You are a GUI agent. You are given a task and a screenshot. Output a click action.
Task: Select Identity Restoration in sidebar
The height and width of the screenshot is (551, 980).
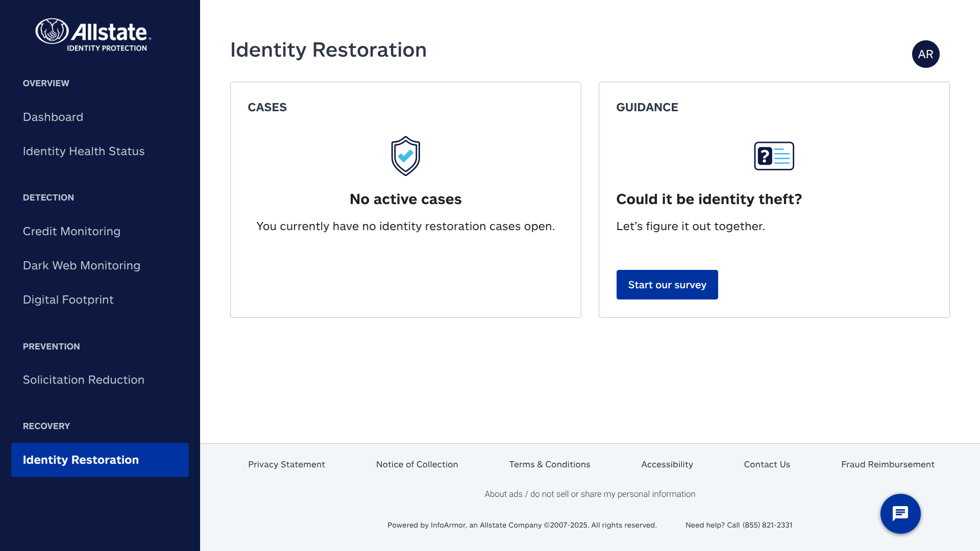(x=100, y=460)
